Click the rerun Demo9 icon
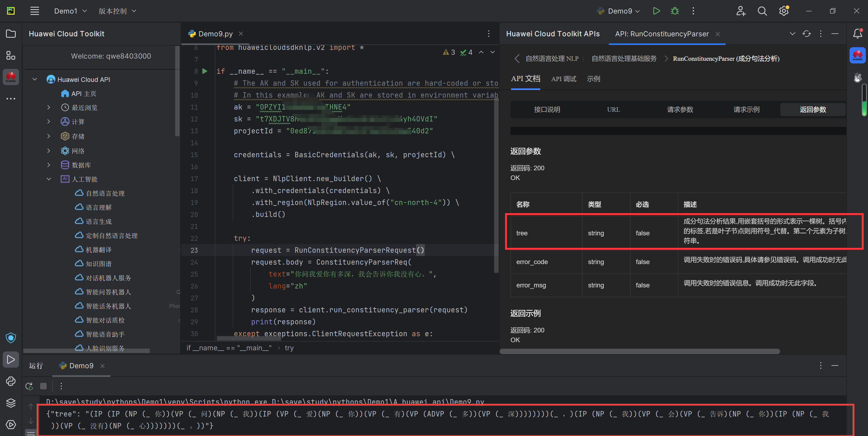 29,386
